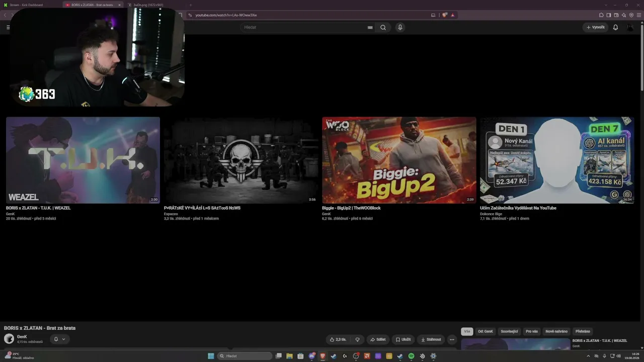644x362 pixels.
Task: Open the Espaceo channel name
Action: [x=171, y=214]
